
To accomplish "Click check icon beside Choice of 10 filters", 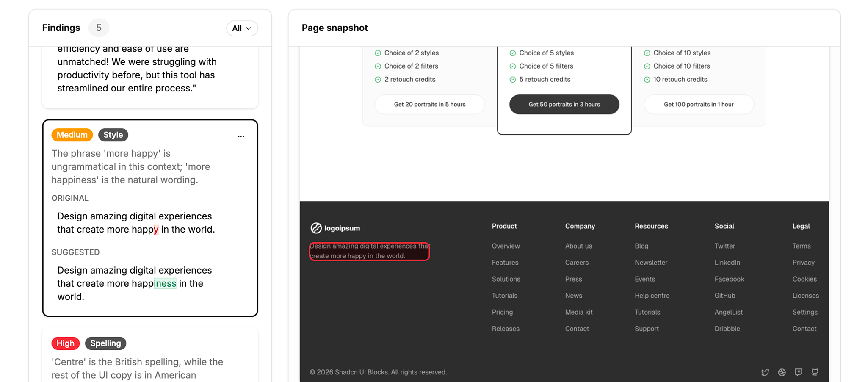I will [x=647, y=66].
